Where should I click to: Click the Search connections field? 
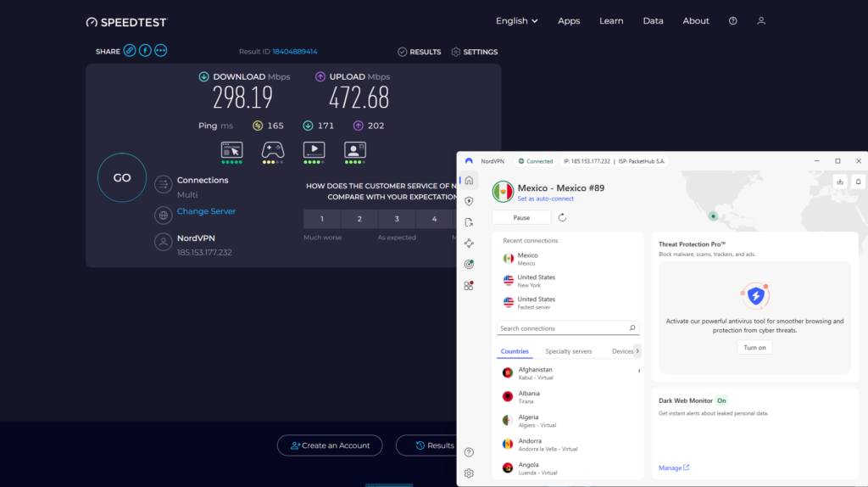pyautogui.click(x=568, y=328)
